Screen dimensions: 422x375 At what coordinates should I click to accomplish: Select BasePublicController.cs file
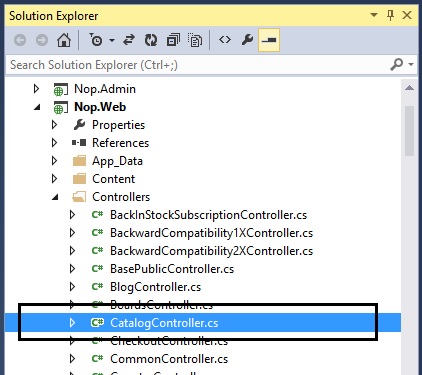tap(172, 269)
